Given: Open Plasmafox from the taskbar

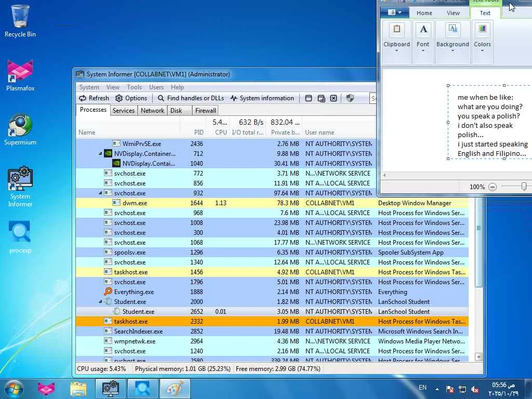Looking at the screenshot, I should pyautogui.click(x=46, y=389).
